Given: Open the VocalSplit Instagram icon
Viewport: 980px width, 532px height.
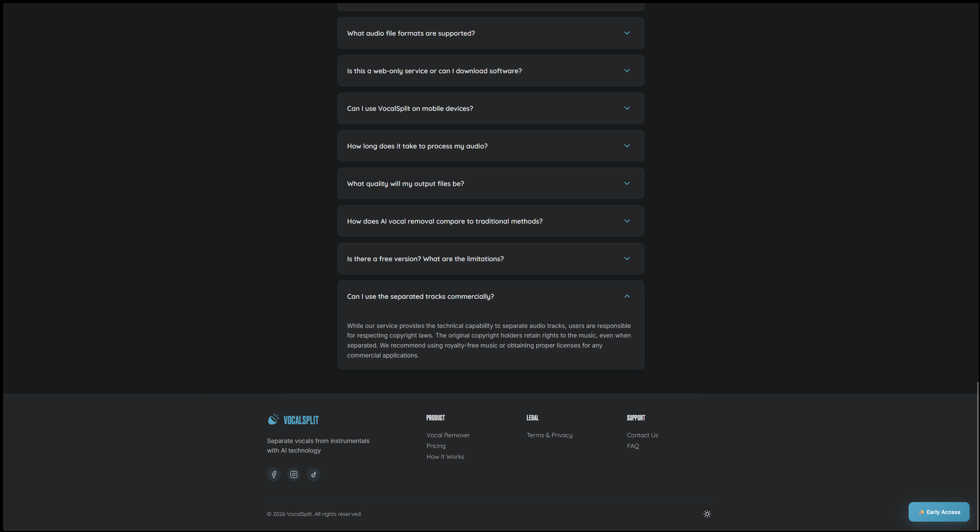Looking at the screenshot, I should [x=294, y=474].
